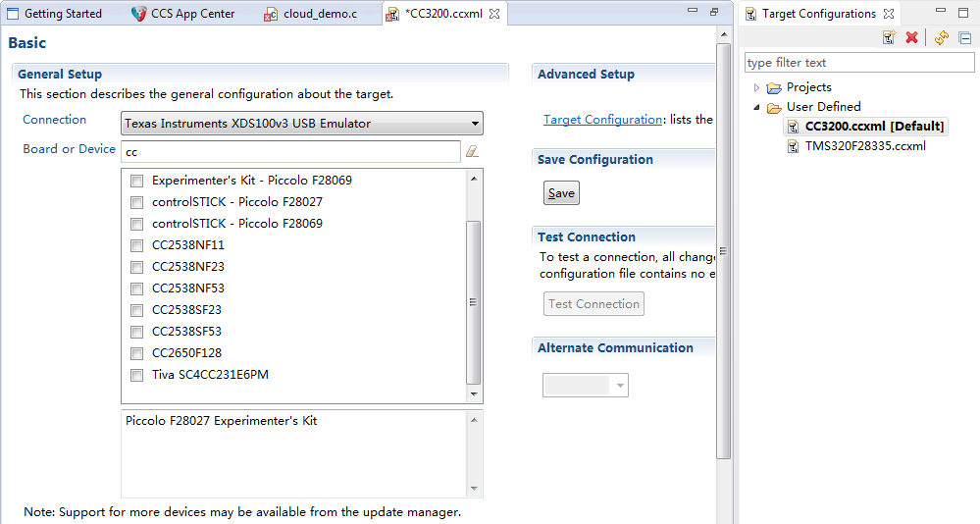
Task: Collapse the User Defined folder node
Action: click(x=757, y=107)
